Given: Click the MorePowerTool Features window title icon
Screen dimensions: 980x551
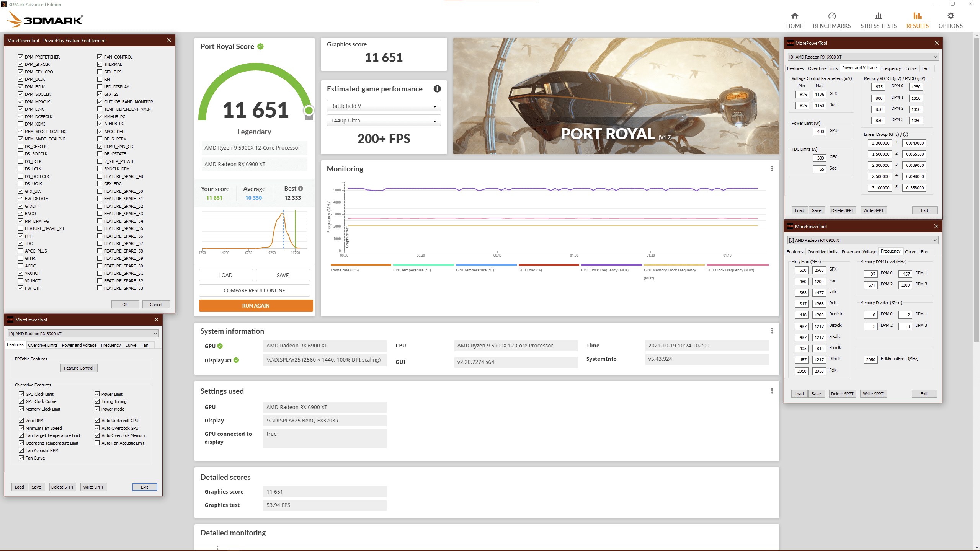Looking at the screenshot, I should pyautogui.click(x=10, y=320).
